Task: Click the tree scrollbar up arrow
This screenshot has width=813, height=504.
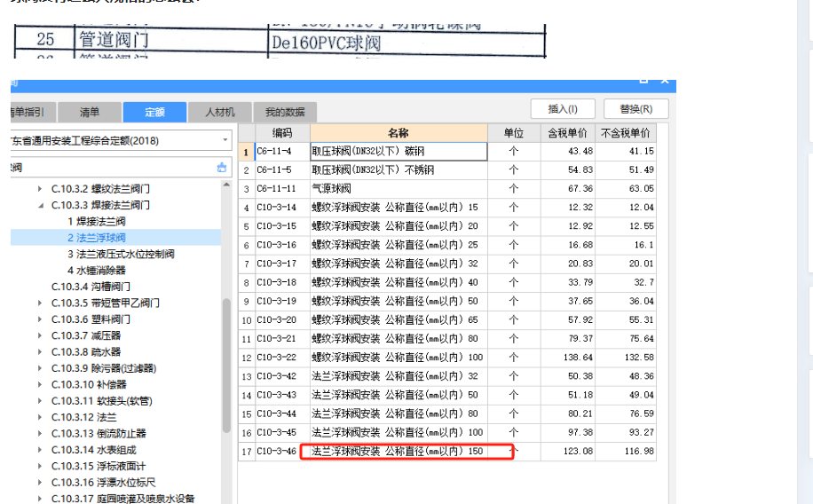Action: click(x=226, y=185)
